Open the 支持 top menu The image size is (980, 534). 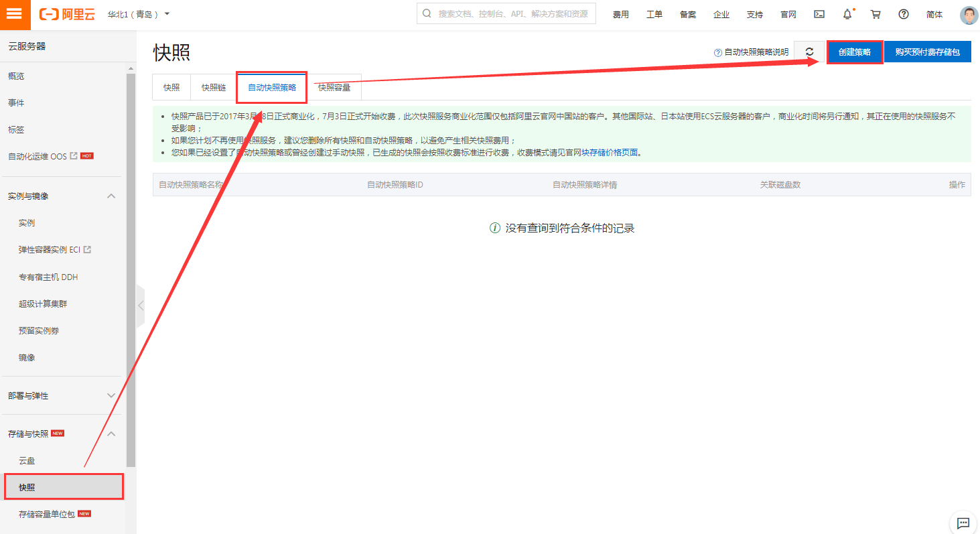tap(755, 15)
